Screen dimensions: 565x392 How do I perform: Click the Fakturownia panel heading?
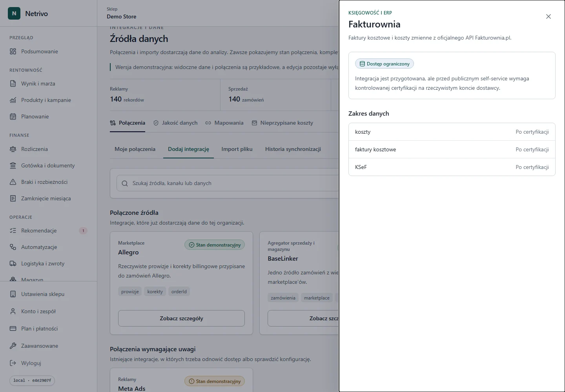[374, 24]
